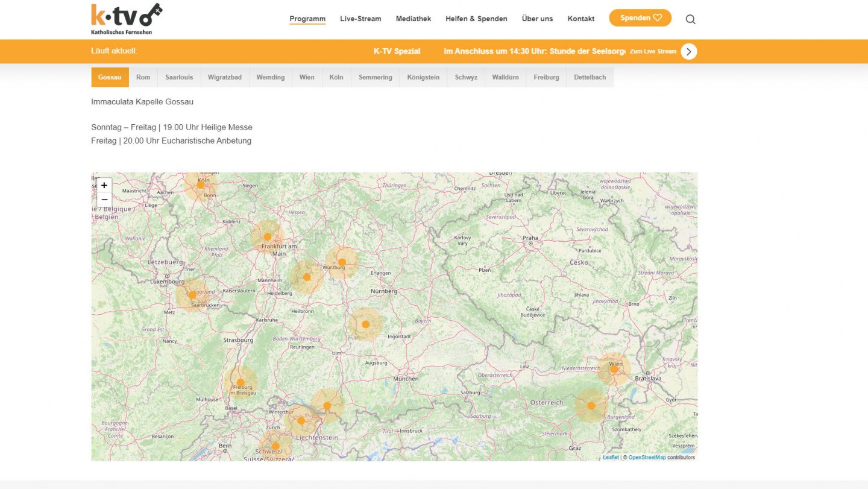This screenshot has width=868, height=489.
Task: Open the Programm menu
Action: coord(307,19)
